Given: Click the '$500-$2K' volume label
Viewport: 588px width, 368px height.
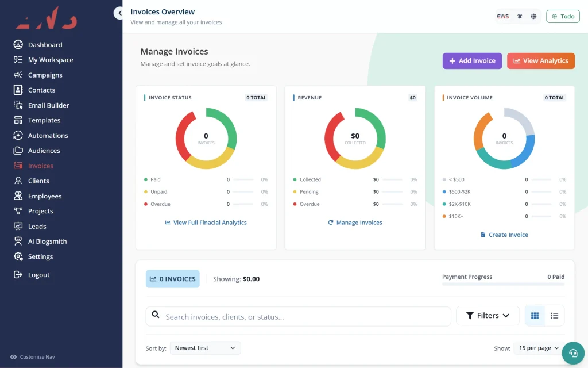Looking at the screenshot, I should [x=460, y=192].
